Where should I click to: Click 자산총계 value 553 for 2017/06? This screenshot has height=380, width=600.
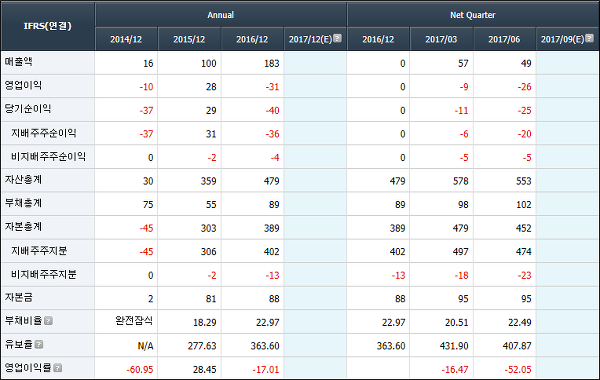[524, 181]
